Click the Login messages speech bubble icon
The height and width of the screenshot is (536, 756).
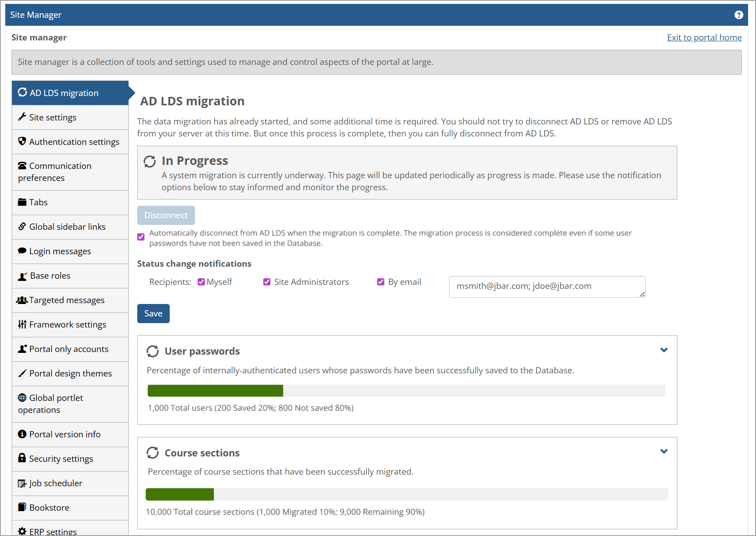point(22,251)
